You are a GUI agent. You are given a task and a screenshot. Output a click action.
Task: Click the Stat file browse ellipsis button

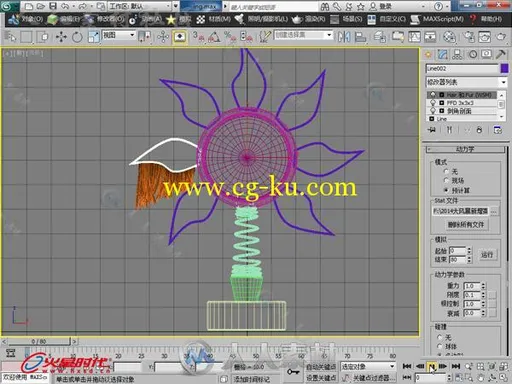click(x=494, y=211)
